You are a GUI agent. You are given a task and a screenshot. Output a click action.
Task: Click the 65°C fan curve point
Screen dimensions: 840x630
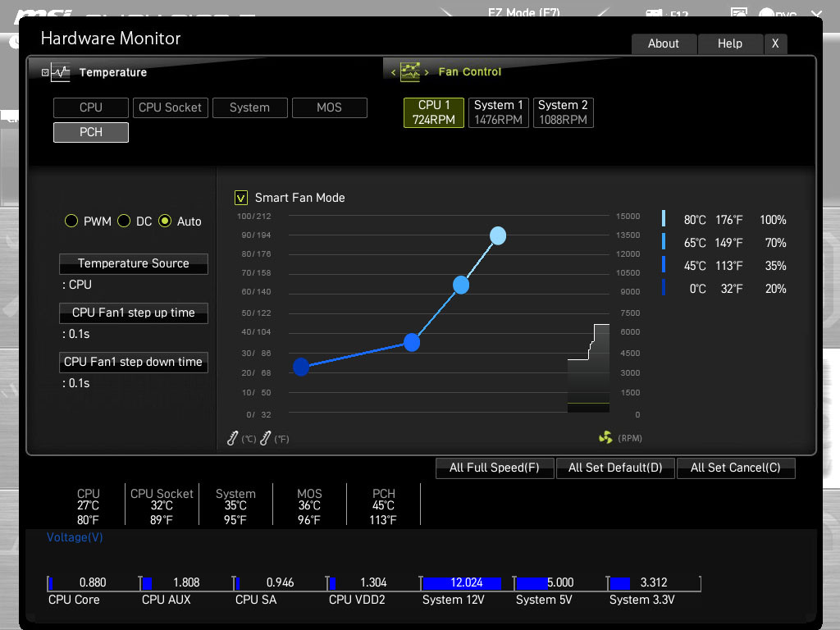tap(461, 285)
